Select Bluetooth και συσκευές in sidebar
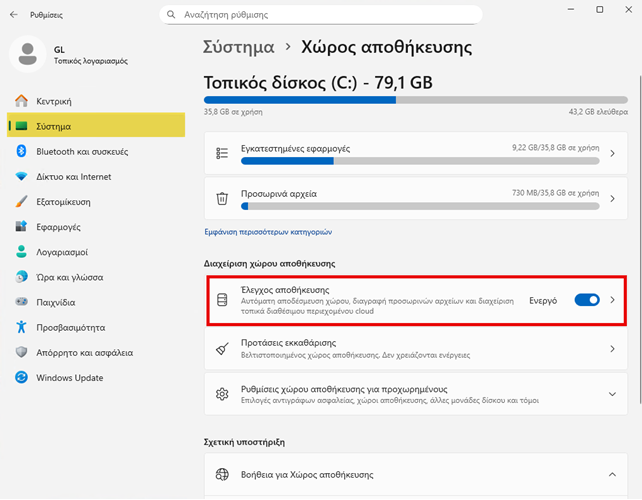The height and width of the screenshot is (500, 642). coord(96,151)
